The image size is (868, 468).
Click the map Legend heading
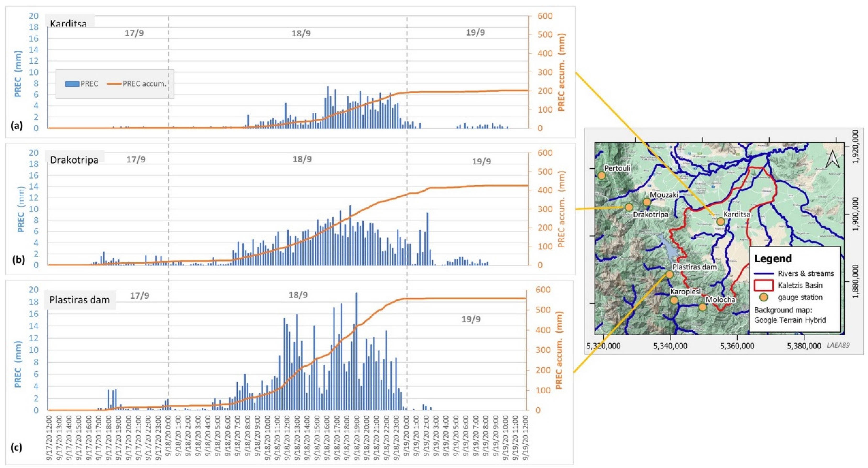click(x=773, y=259)
